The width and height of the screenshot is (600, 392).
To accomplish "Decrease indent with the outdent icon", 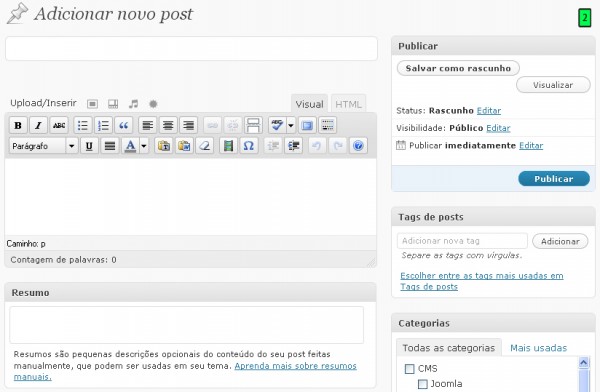I will click(x=273, y=146).
